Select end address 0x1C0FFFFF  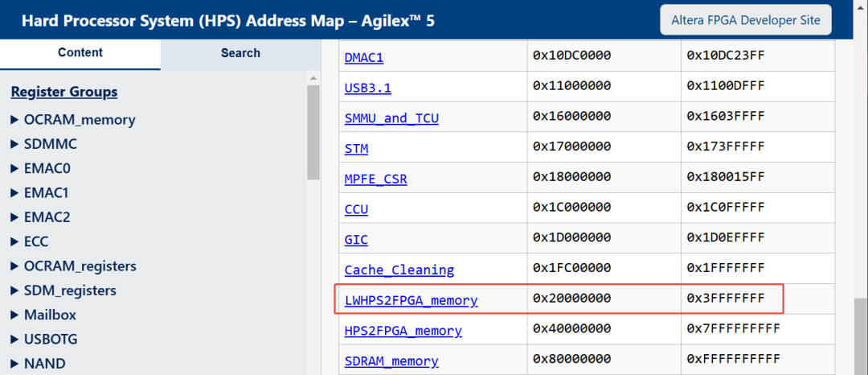[x=726, y=208]
